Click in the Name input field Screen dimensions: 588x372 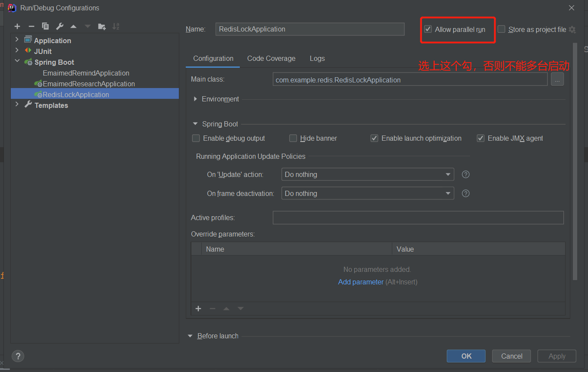310,29
